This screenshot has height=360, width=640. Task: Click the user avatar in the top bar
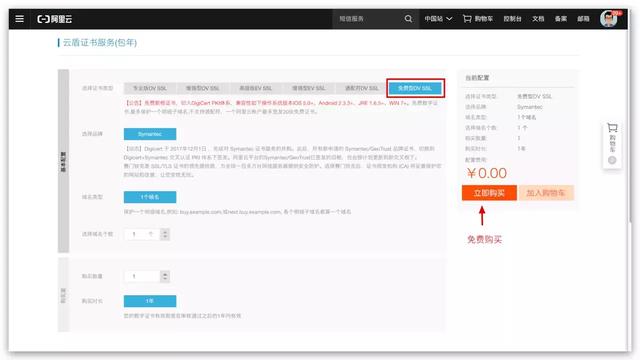pos(609,19)
